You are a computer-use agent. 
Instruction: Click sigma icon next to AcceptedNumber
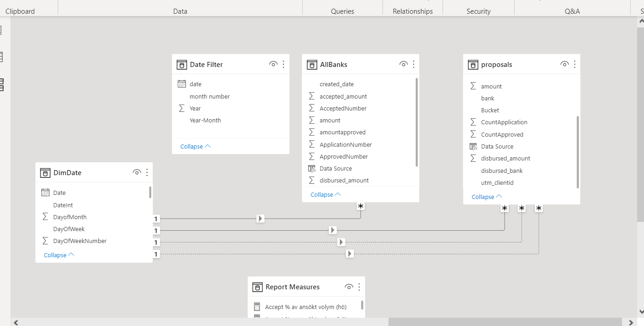click(312, 108)
